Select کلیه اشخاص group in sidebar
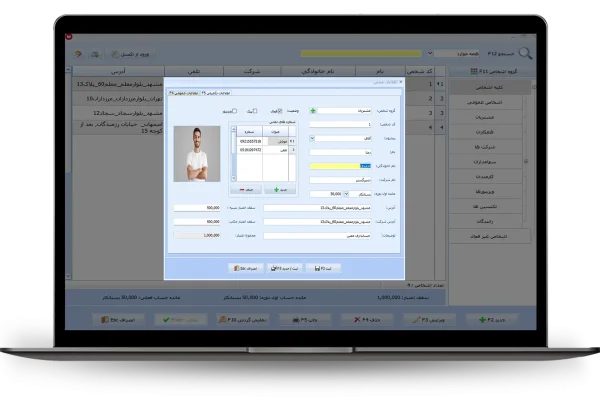This screenshot has height=400, width=600. click(489, 87)
